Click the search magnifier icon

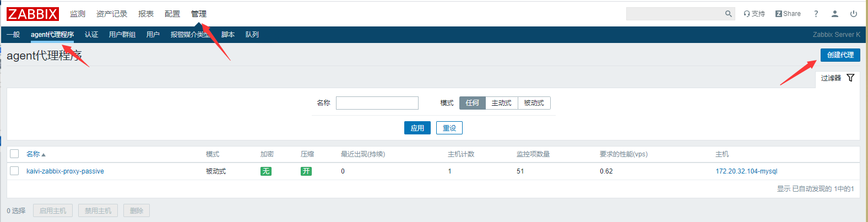click(x=728, y=14)
